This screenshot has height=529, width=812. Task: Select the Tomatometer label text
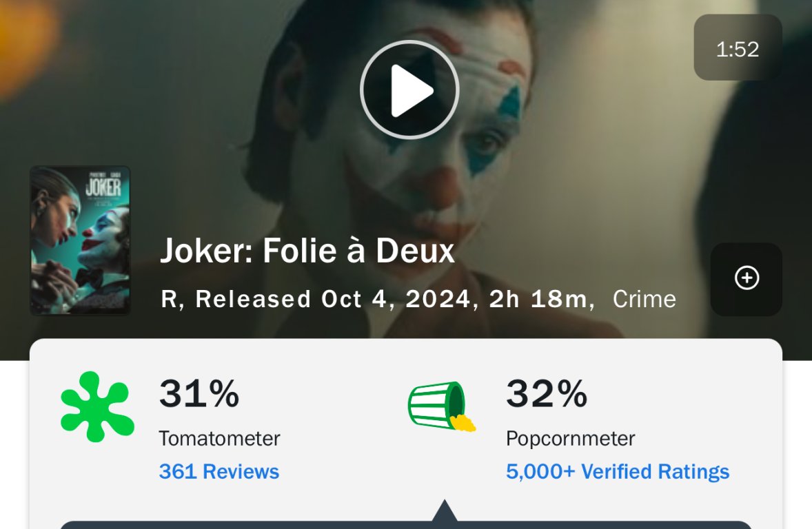tap(219, 438)
